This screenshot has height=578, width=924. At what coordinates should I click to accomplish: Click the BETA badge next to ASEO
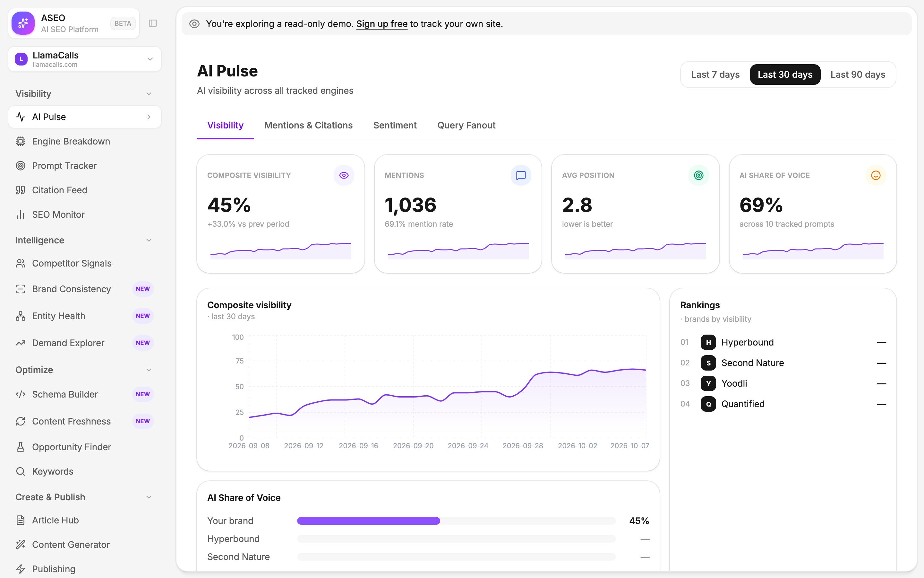123,23
